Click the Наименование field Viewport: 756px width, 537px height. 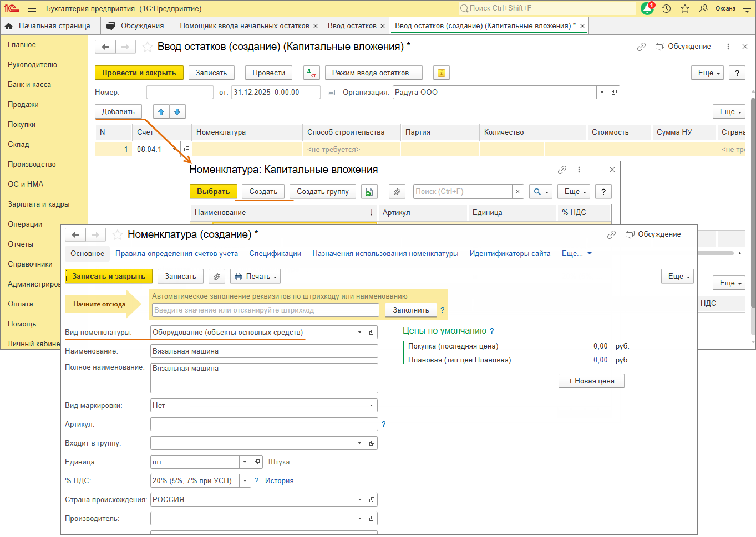264,351
